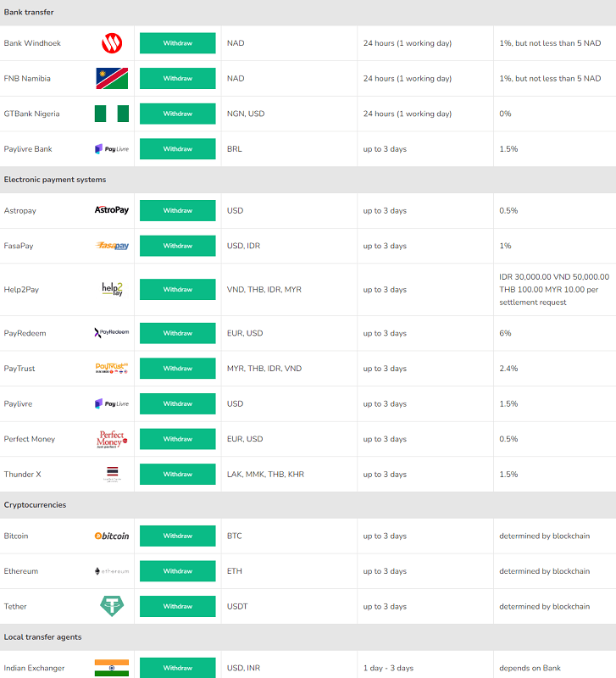Click the Help2Pay settlement request fee text
Viewport: 616px width, 678px height.
[554, 289]
